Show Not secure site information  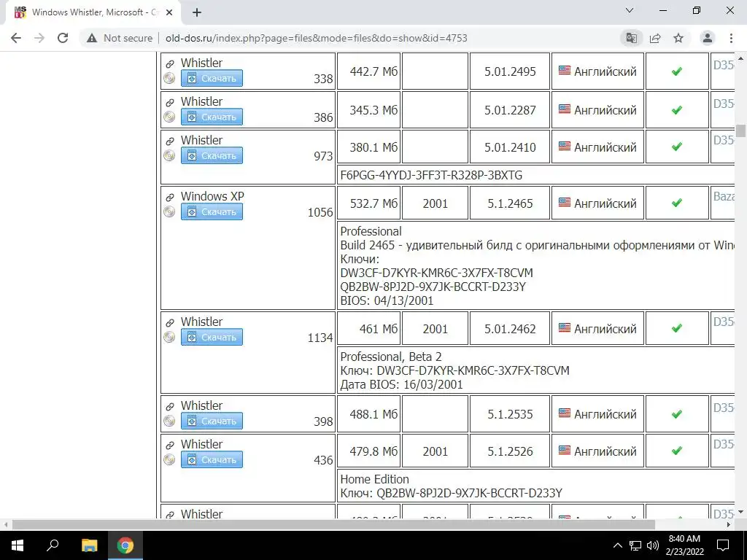(x=120, y=38)
